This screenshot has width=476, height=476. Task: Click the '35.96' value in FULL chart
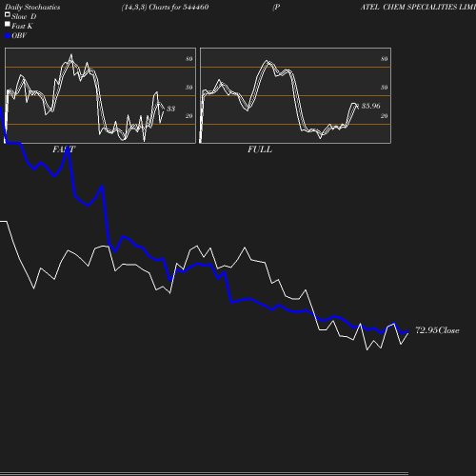[370, 106]
